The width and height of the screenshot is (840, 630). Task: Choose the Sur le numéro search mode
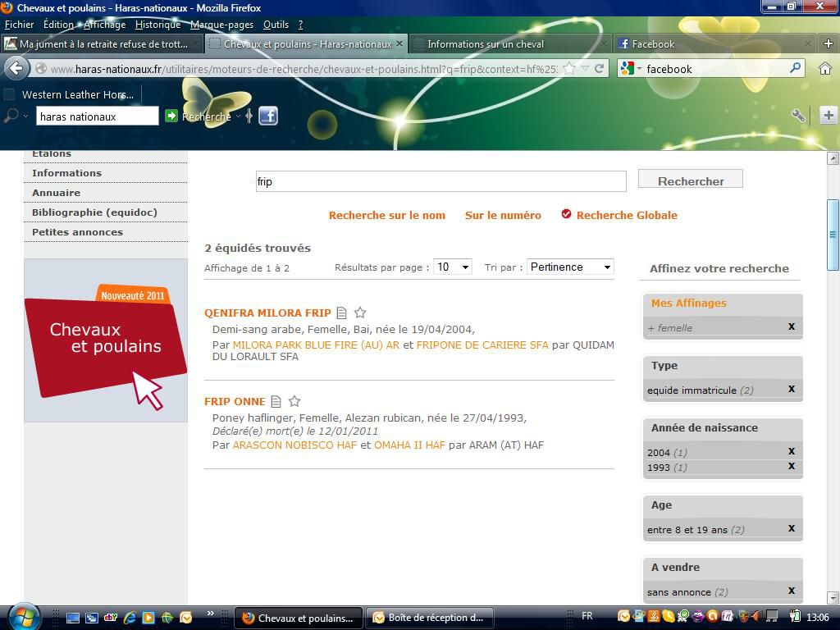click(503, 215)
